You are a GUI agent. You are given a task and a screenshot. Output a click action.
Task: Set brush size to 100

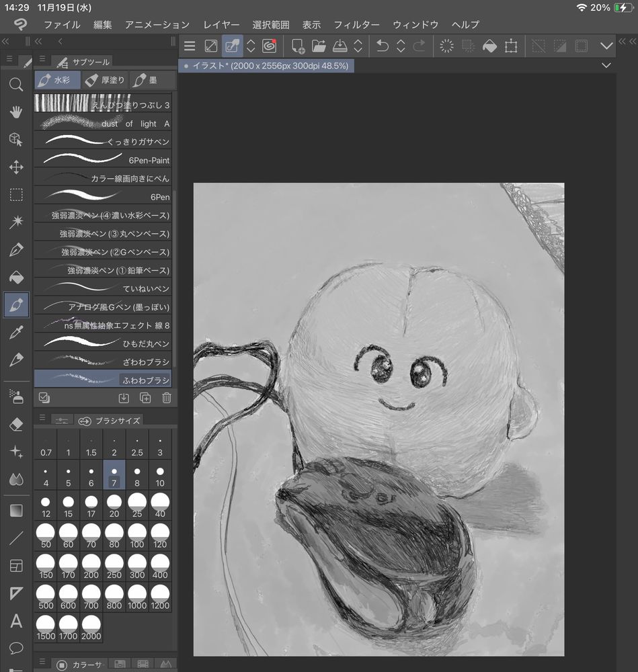(137, 536)
